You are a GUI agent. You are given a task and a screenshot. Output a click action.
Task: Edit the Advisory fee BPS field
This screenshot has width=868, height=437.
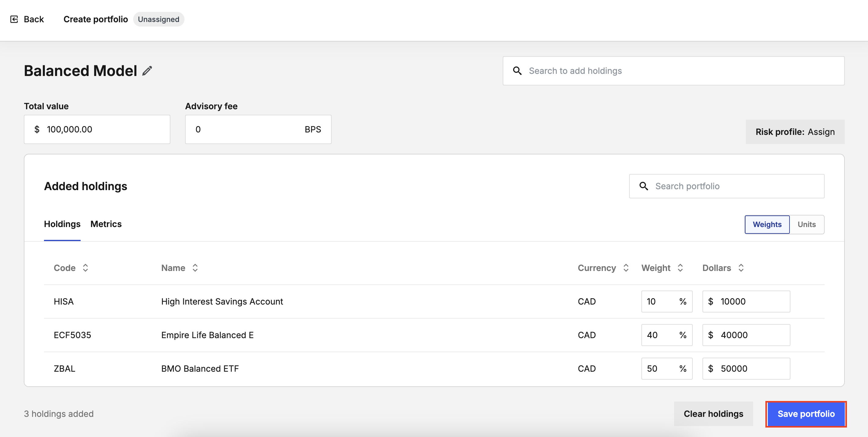[258, 129]
